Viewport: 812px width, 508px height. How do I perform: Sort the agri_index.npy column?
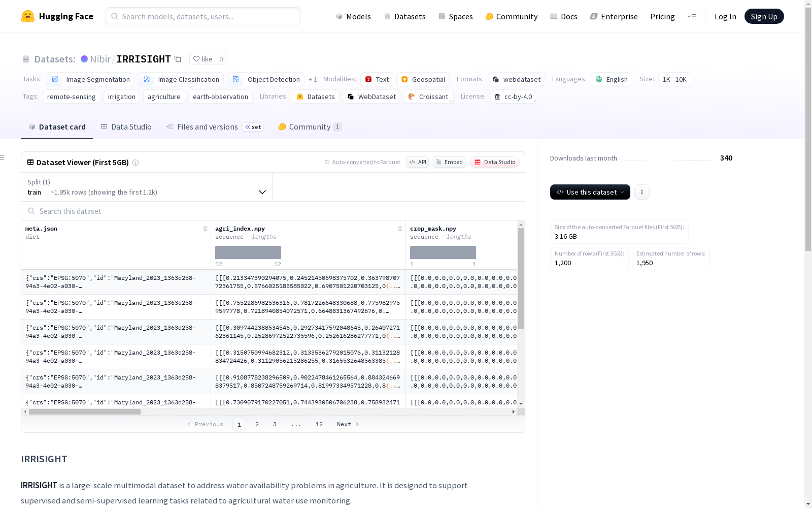(400, 229)
